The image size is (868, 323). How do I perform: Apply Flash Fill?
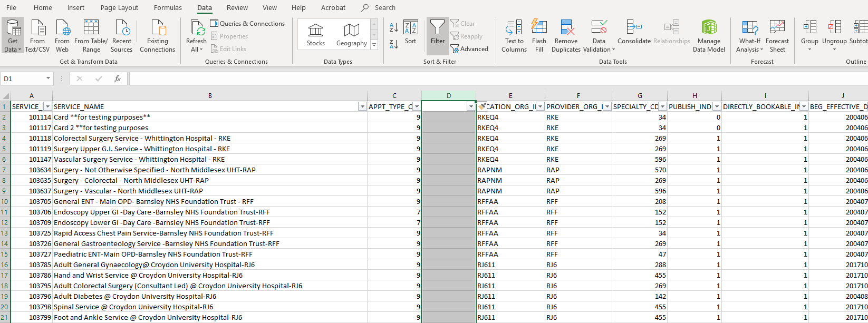pos(539,36)
